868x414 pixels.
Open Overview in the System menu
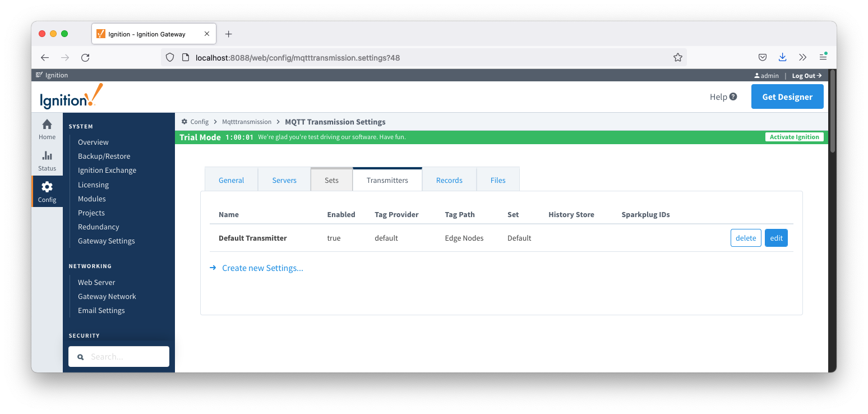click(x=93, y=142)
